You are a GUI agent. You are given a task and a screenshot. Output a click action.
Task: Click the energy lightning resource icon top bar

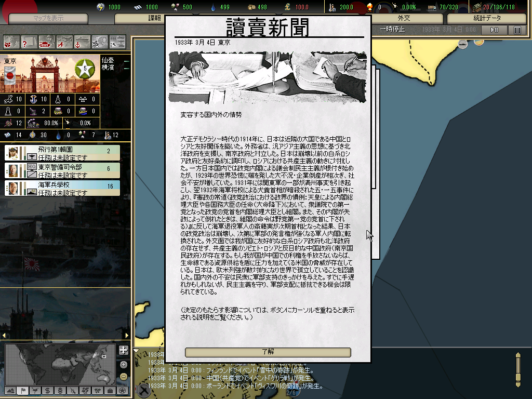click(x=100, y=7)
